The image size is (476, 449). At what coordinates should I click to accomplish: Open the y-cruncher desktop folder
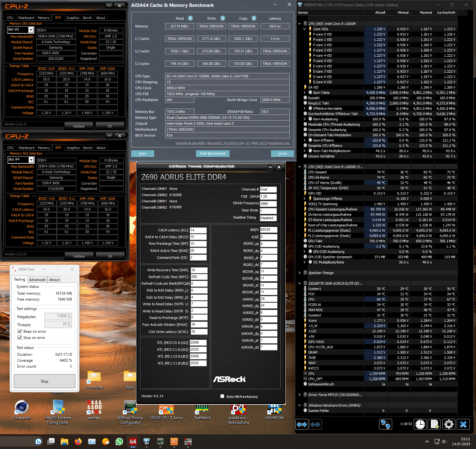[94, 380]
